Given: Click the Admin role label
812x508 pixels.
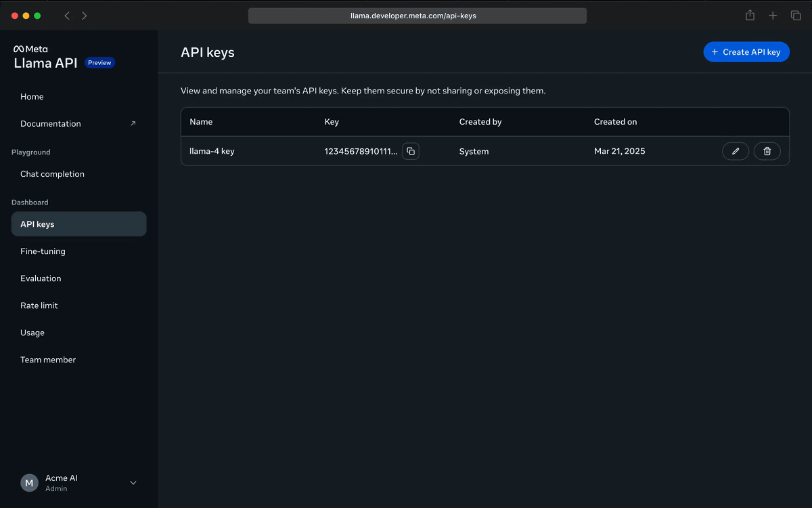Looking at the screenshot, I should click(56, 488).
